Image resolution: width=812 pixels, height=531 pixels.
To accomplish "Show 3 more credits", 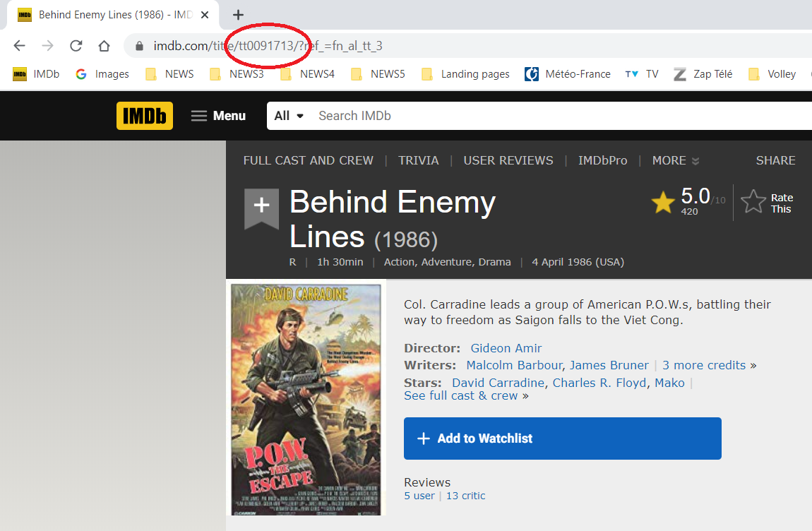I will coord(704,365).
